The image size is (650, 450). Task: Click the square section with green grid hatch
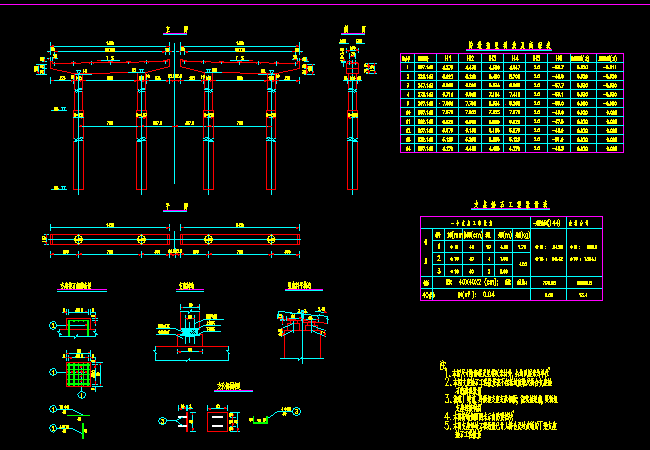(x=80, y=375)
